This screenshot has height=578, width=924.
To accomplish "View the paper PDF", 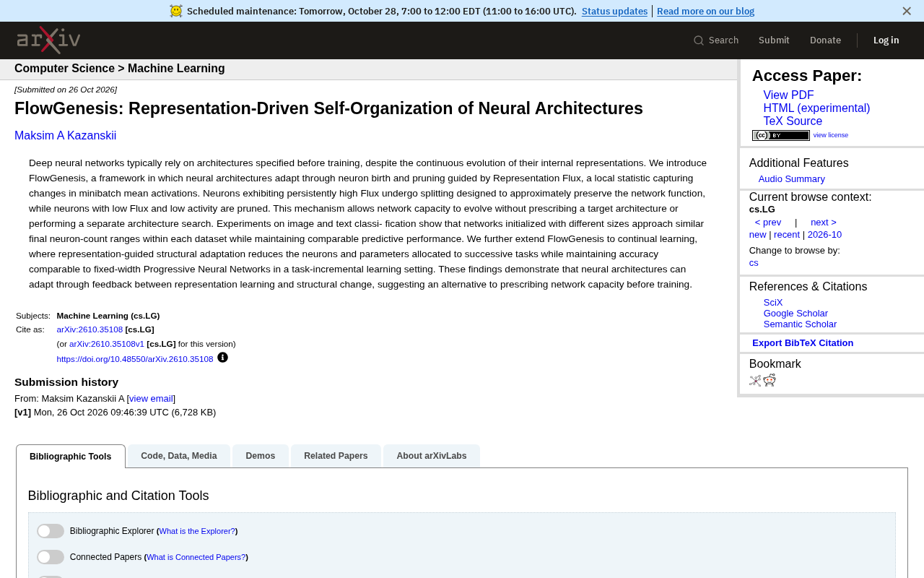I will click(788, 95).
